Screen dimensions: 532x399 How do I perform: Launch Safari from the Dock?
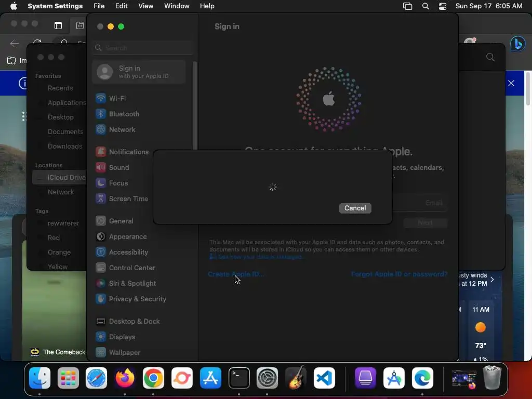(x=96, y=378)
